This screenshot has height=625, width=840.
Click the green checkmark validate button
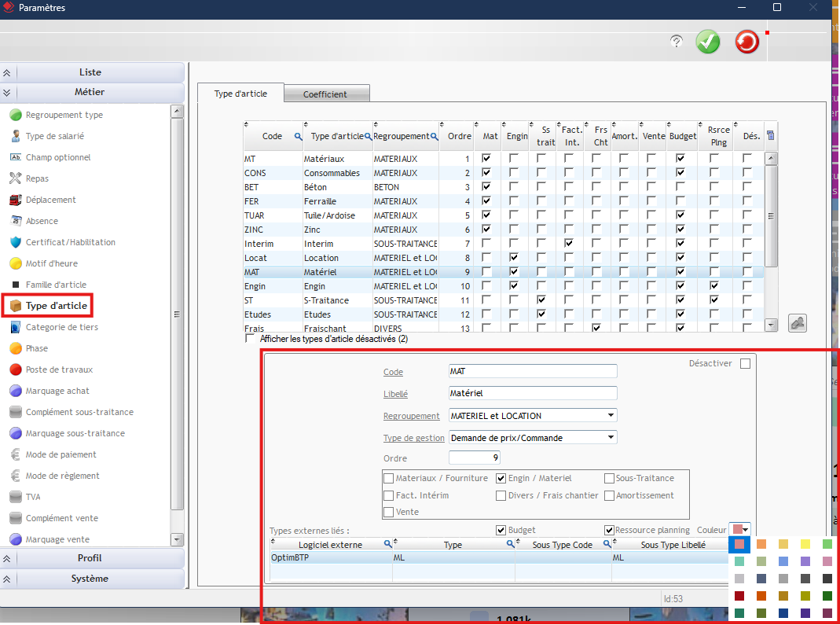click(x=708, y=42)
